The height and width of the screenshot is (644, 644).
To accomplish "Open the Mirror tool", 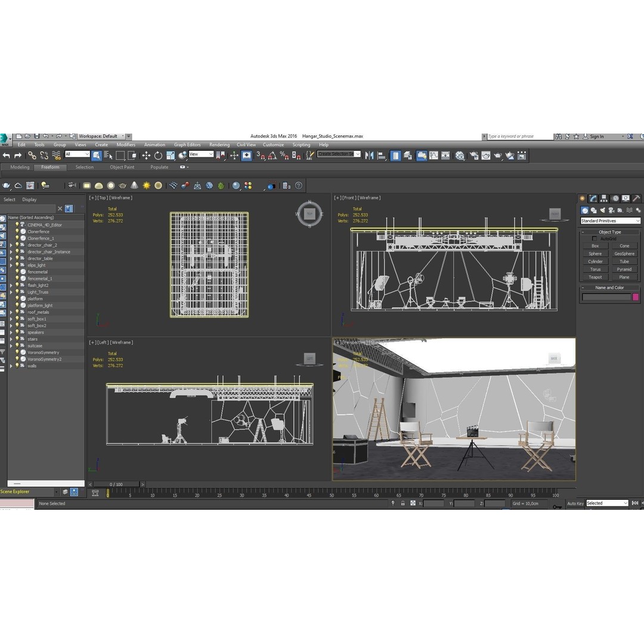I will click(x=369, y=156).
